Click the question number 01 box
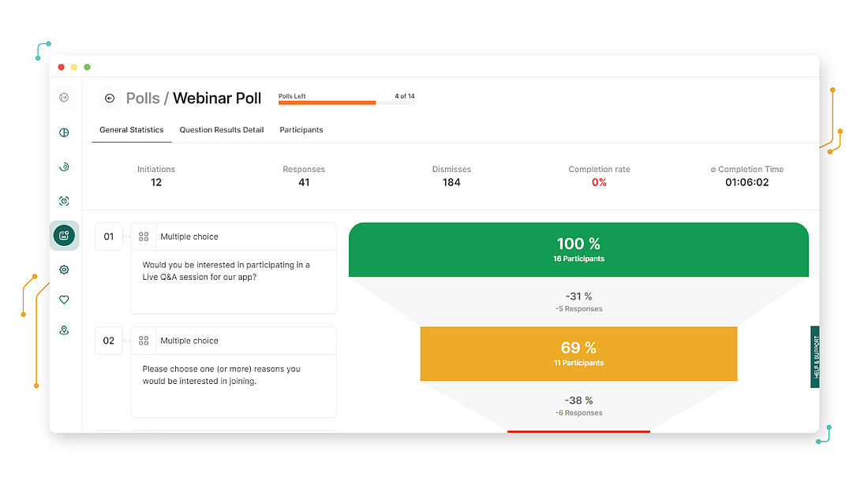This screenshot has height=488, width=868. point(109,237)
